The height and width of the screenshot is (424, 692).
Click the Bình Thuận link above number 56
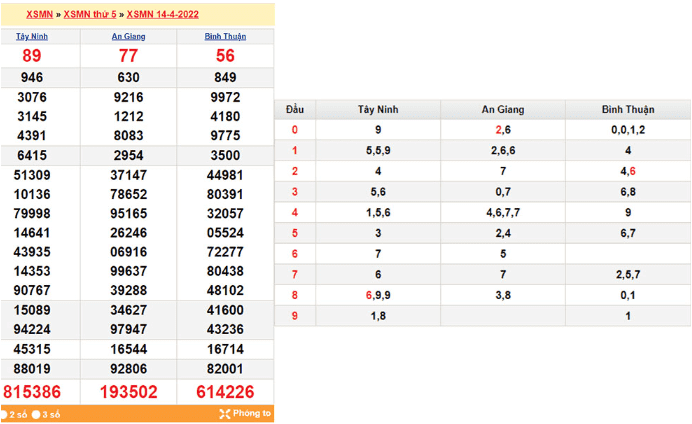[225, 36]
